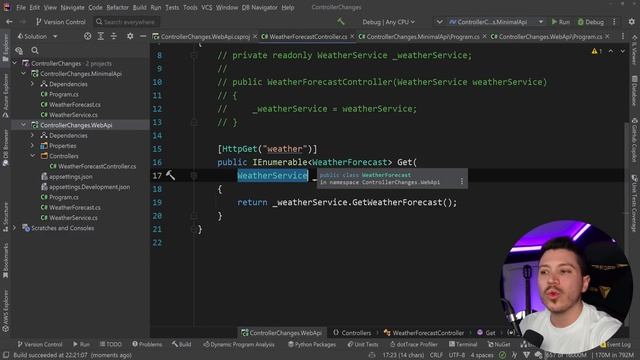Click the warning indicator in editor corner
640x360 pixels.
[596, 51]
